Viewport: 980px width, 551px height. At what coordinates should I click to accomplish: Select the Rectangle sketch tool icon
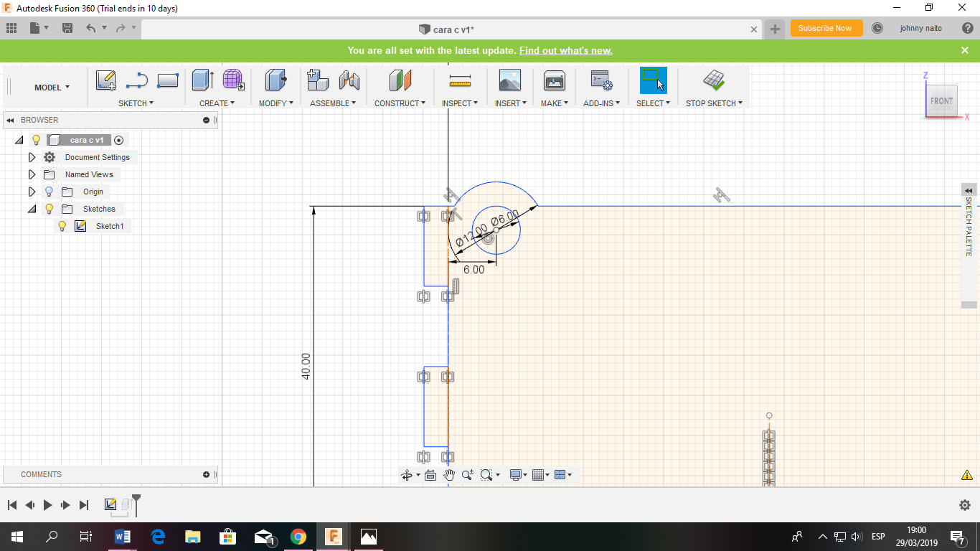167,80
